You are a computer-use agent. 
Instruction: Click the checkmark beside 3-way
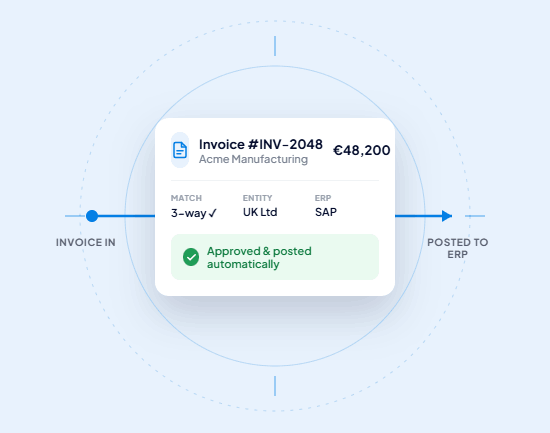coord(213,213)
